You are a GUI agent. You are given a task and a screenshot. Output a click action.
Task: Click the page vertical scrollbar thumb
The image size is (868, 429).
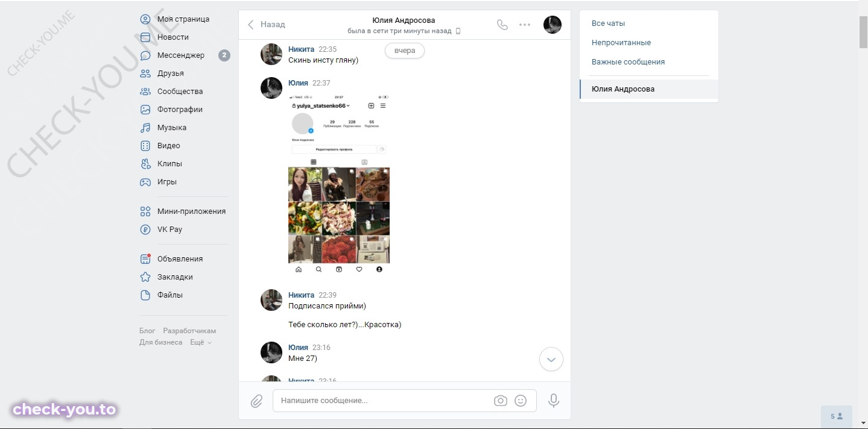pyautogui.click(x=863, y=33)
